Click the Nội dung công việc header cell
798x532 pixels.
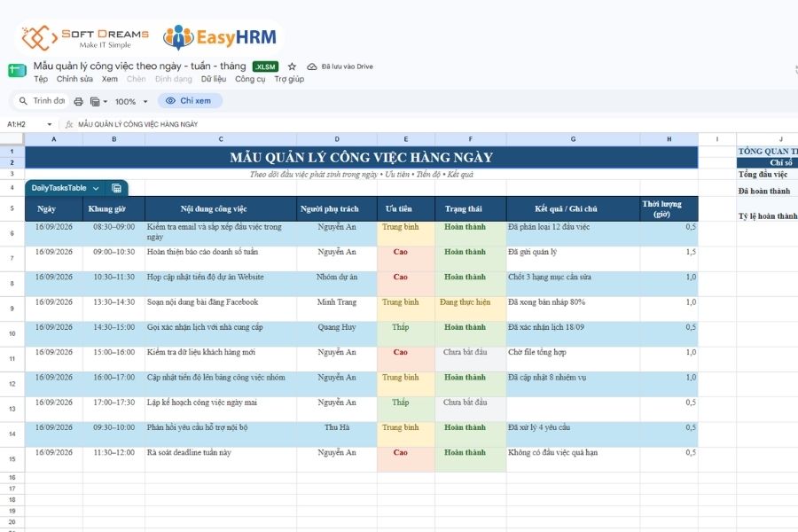coord(221,208)
